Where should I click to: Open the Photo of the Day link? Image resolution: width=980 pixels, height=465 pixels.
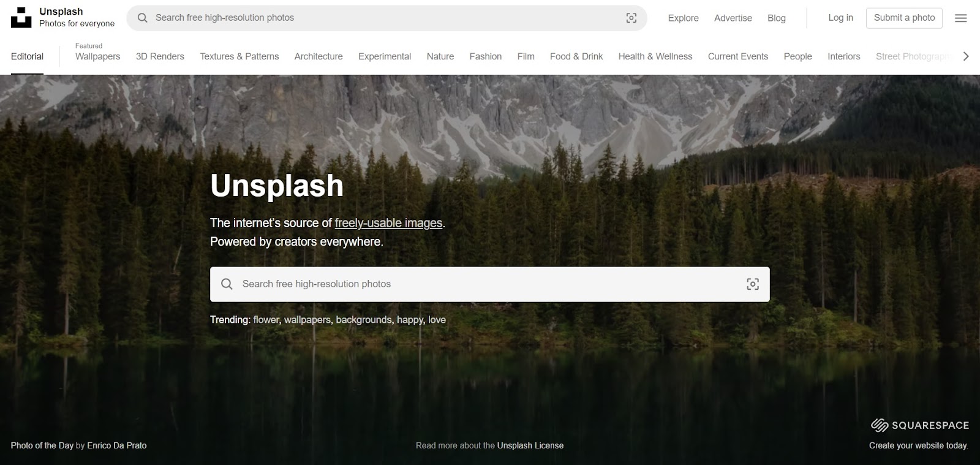[x=42, y=445]
